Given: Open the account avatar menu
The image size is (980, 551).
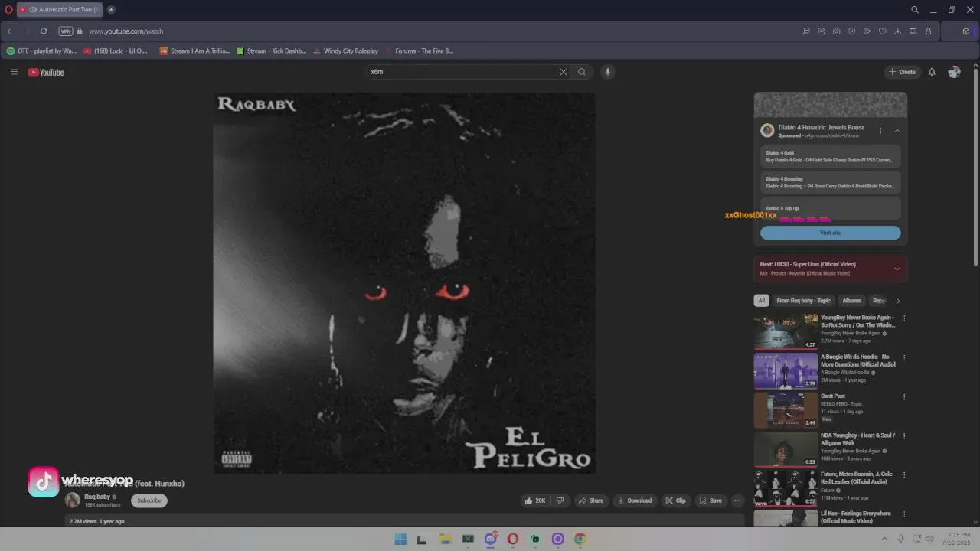Looking at the screenshot, I should [954, 72].
